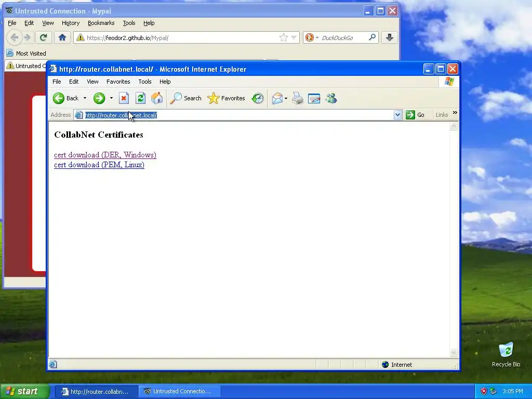Expand the IE address bar dropdown
This screenshot has height=399, width=532.
point(397,115)
